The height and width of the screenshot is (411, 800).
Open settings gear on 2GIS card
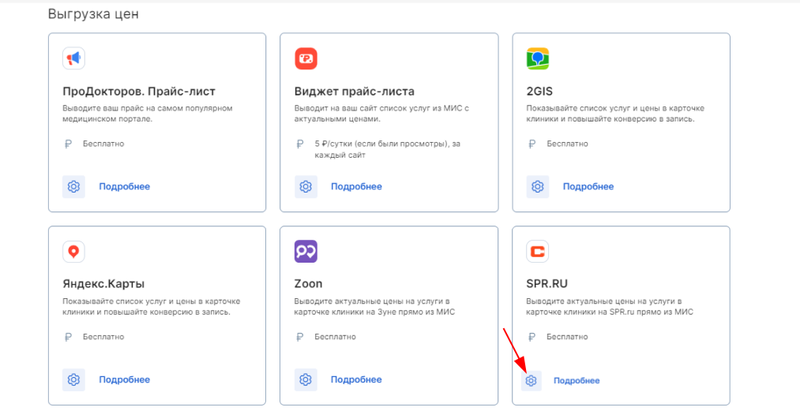tap(537, 187)
